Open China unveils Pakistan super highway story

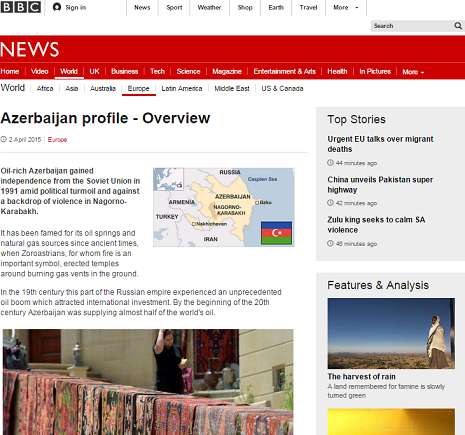point(380,185)
